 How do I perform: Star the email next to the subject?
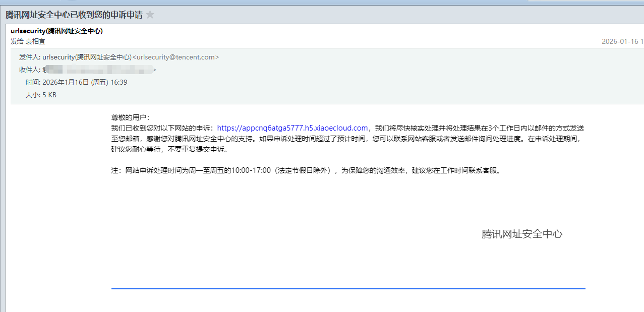pyautogui.click(x=150, y=15)
